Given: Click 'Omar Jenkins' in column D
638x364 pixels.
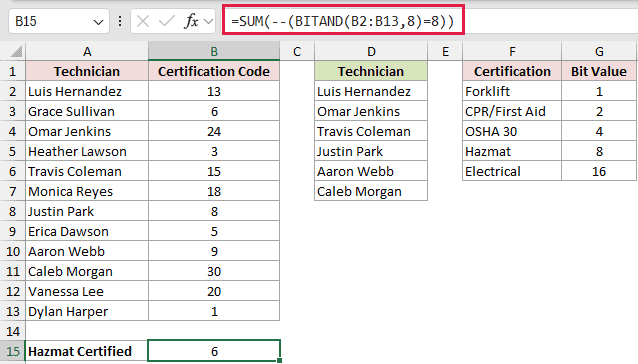Looking at the screenshot, I should tap(371, 111).
